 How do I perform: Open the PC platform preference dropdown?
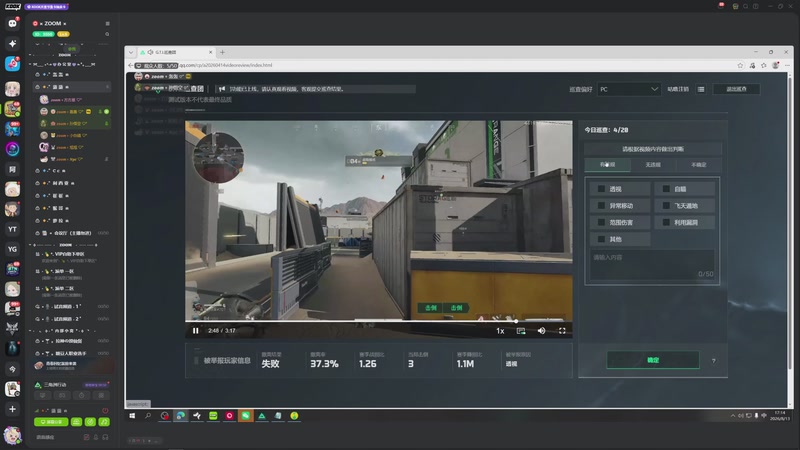[x=629, y=89]
